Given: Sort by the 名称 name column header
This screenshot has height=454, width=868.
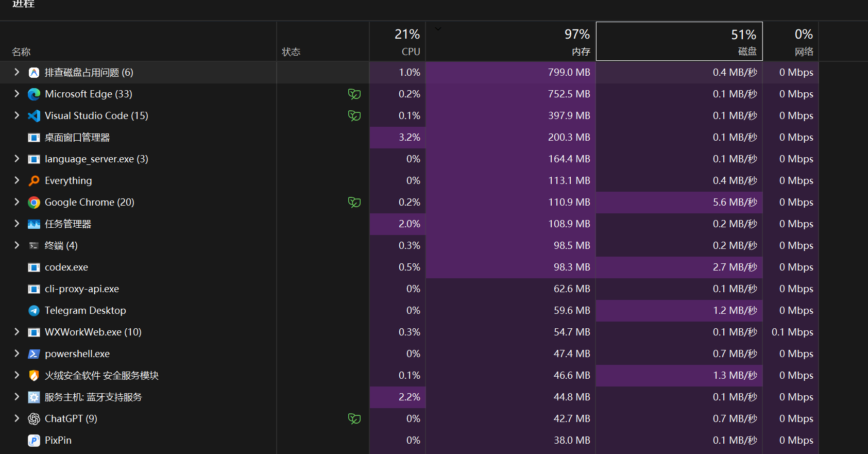Looking at the screenshot, I should [x=138, y=41].
